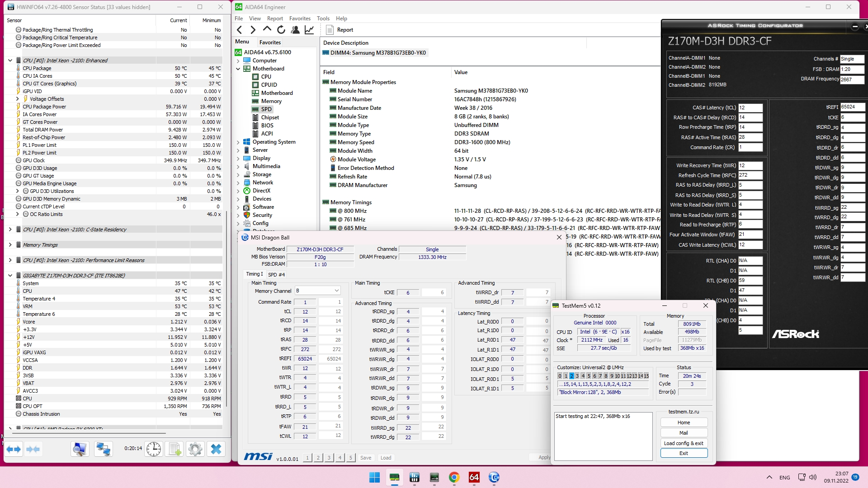868x488 pixels.
Task: Click Load config & exit button
Action: click(683, 443)
